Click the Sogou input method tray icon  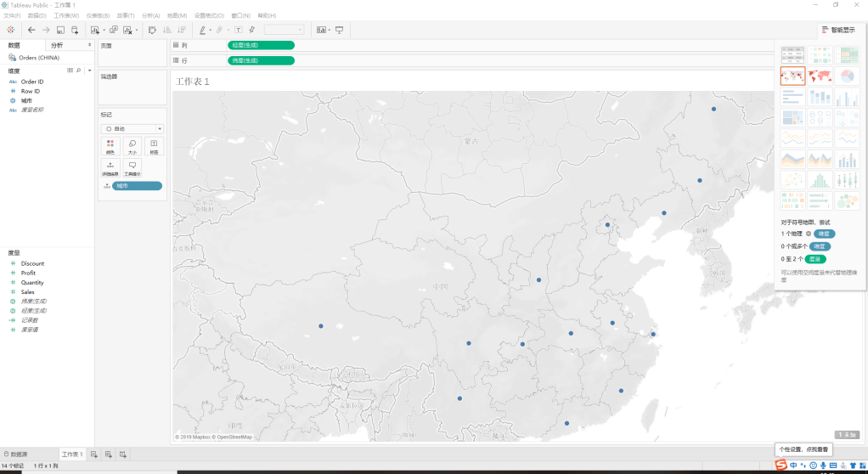click(x=781, y=465)
